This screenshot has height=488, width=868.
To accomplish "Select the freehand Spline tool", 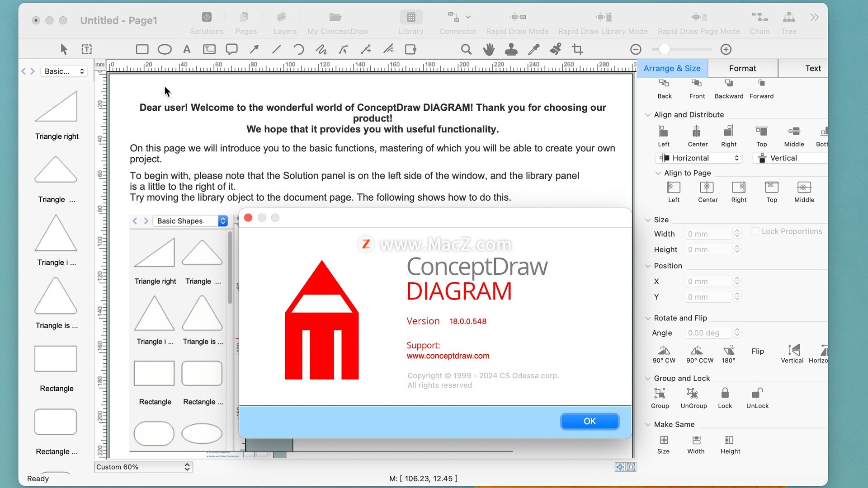I will (321, 49).
